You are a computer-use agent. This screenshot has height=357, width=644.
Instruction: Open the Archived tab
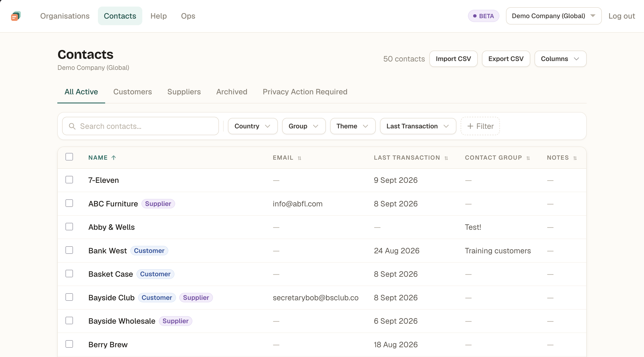click(232, 92)
